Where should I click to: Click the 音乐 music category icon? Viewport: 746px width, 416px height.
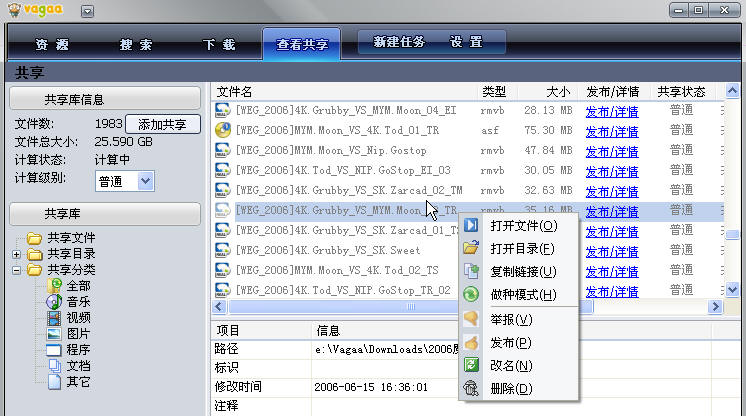(54, 301)
